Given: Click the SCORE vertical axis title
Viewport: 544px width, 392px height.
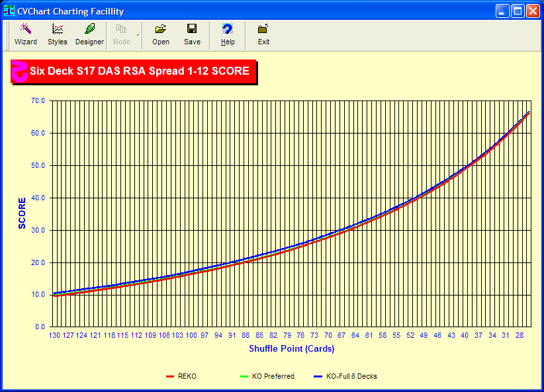Looking at the screenshot, I should pos(22,214).
